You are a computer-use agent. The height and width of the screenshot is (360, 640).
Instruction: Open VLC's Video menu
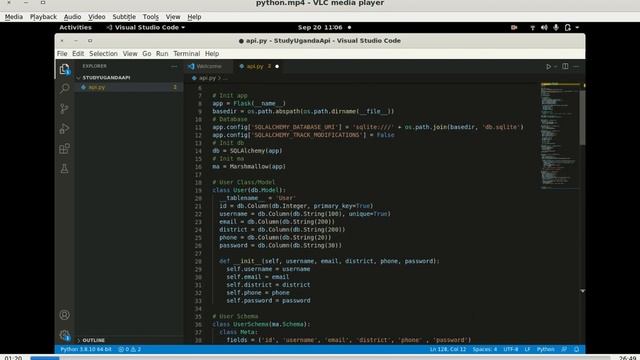[x=97, y=17]
